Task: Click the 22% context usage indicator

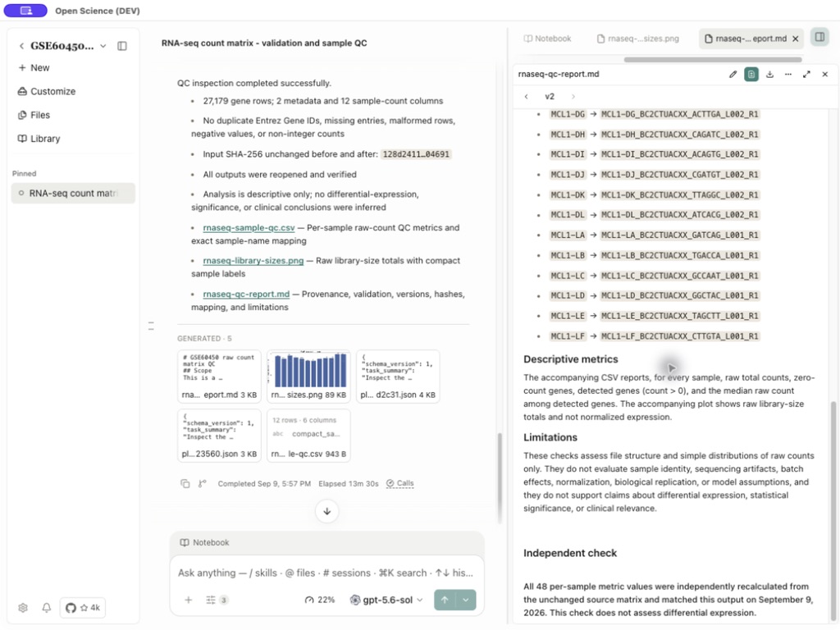Action: click(x=320, y=600)
